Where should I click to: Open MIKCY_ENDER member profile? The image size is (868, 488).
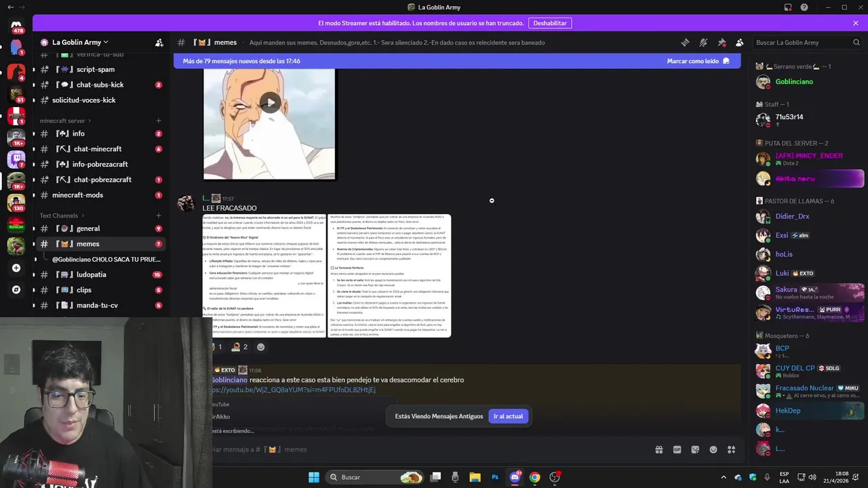pyautogui.click(x=810, y=159)
